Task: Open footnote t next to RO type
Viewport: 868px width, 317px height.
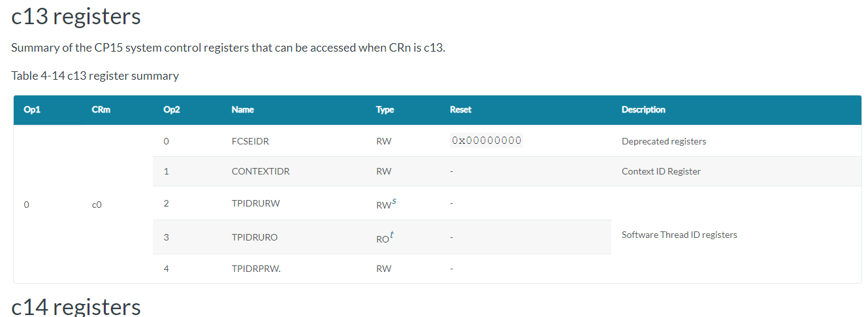Action: [x=393, y=235]
